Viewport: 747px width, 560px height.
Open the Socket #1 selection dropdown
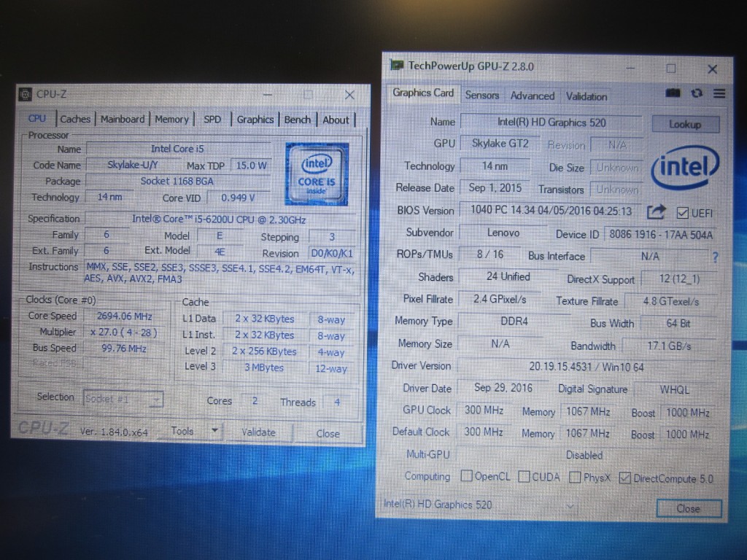coord(123,399)
